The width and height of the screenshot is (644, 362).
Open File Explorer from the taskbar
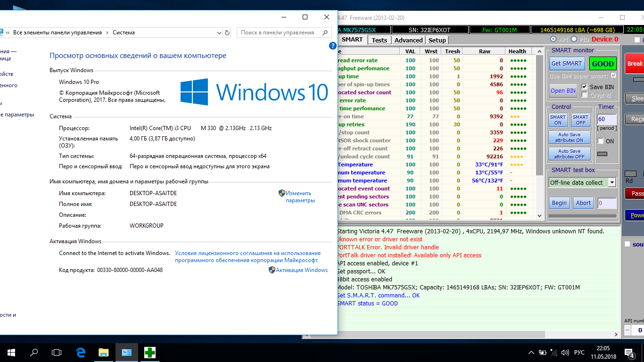pyautogui.click(x=104, y=352)
